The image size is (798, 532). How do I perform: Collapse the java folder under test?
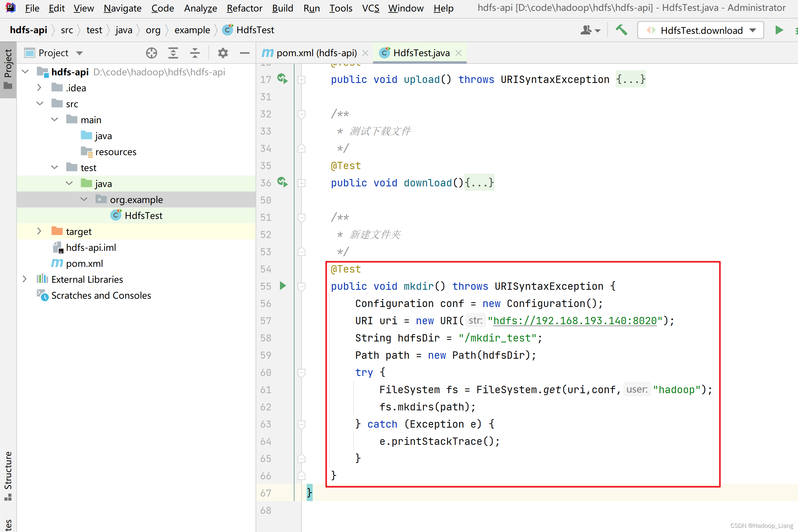(69, 183)
